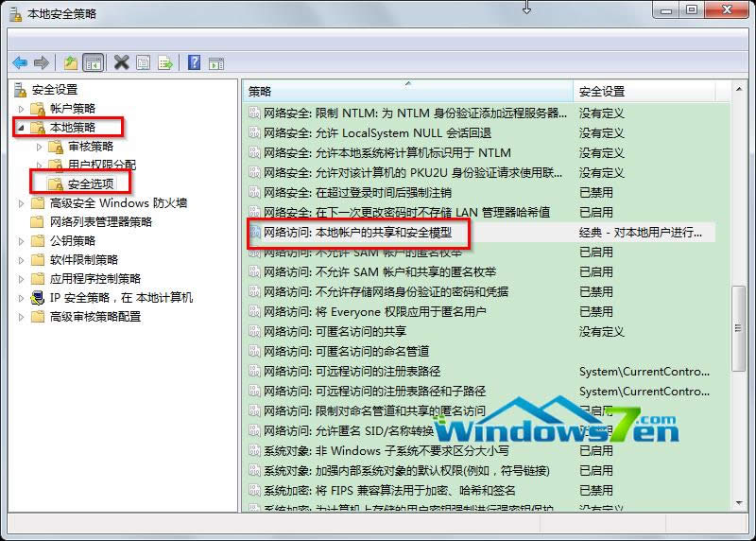
Task: Toggle the show/hide action pane icon
Action: pyautogui.click(x=216, y=63)
